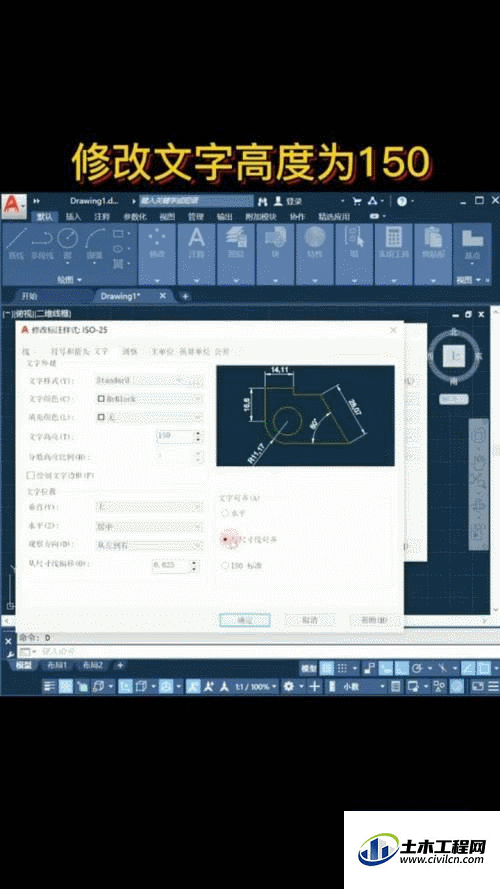Image resolution: width=500 pixels, height=889 pixels.
Task: Select the Polyline (多段线) tool
Action: tap(41, 245)
